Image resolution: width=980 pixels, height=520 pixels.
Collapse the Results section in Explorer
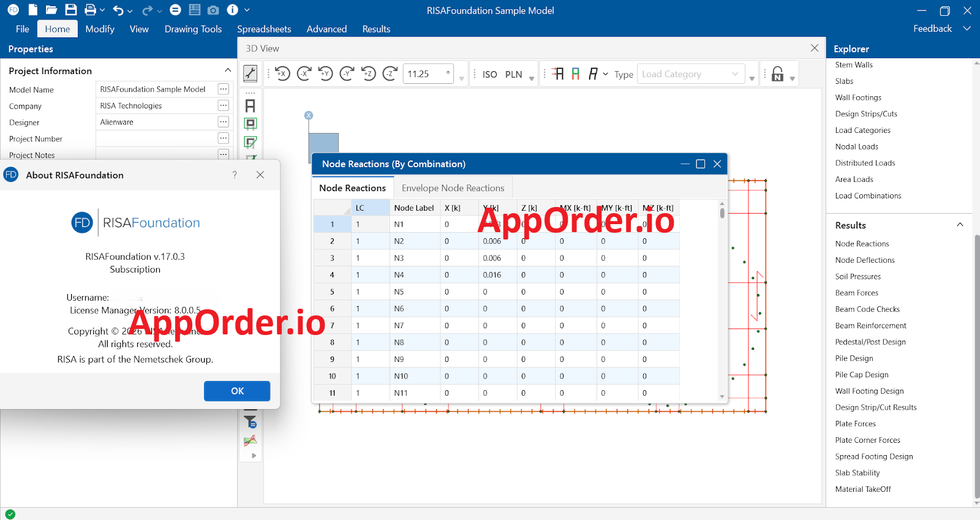pos(960,225)
